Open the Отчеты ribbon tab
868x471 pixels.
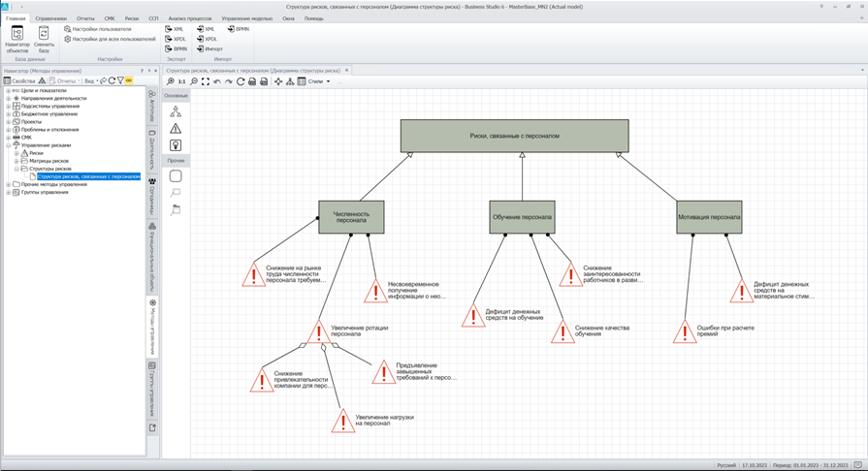(85, 18)
